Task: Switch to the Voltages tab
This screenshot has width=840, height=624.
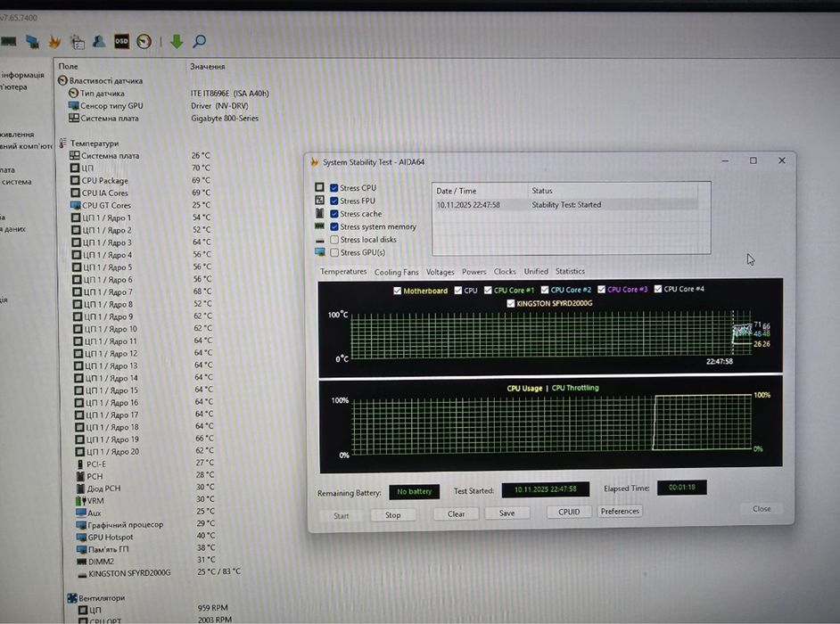Action: point(440,272)
